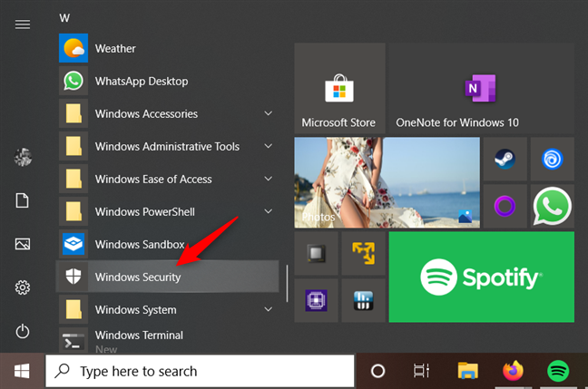The width and height of the screenshot is (588, 389).
Task: Open Settings from the gear icon
Action: (23, 287)
